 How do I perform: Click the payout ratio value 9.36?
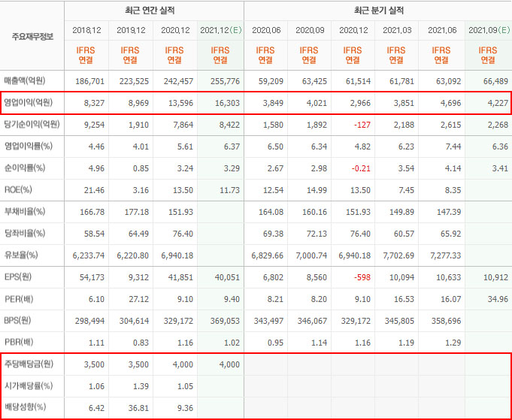click(x=185, y=408)
